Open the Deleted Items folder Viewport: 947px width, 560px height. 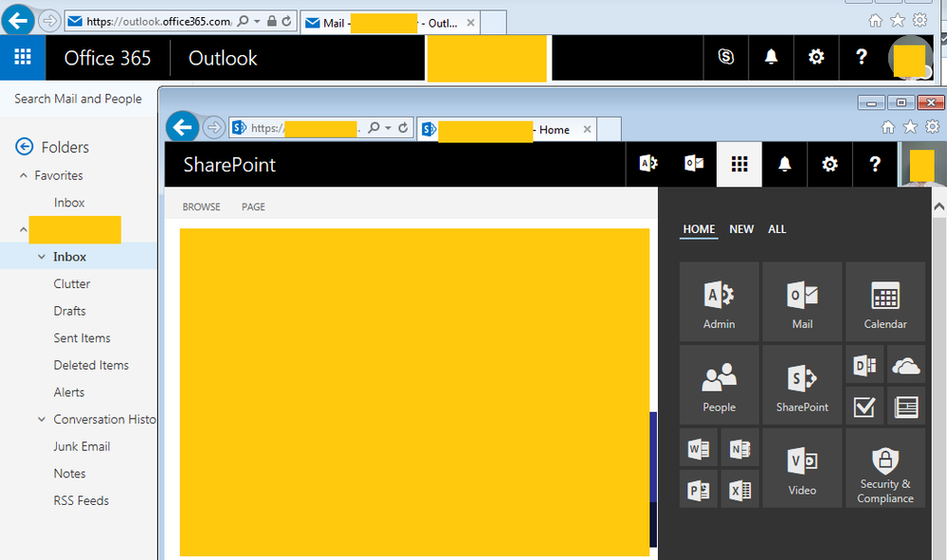[x=91, y=365]
